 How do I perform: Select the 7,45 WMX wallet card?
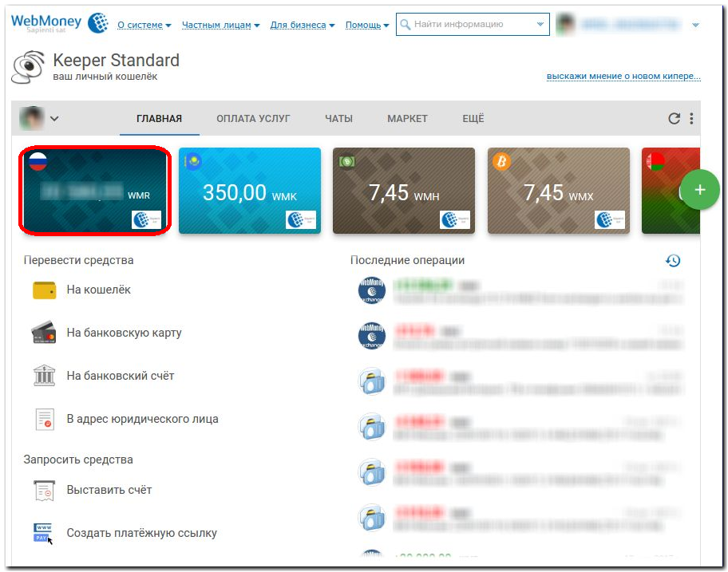[559, 190]
